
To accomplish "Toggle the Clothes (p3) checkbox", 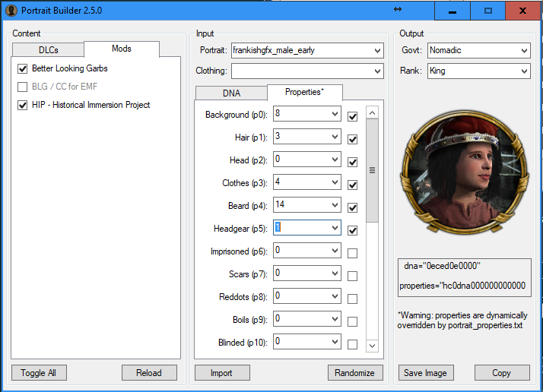I will pyautogui.click(x=353, y=185).
